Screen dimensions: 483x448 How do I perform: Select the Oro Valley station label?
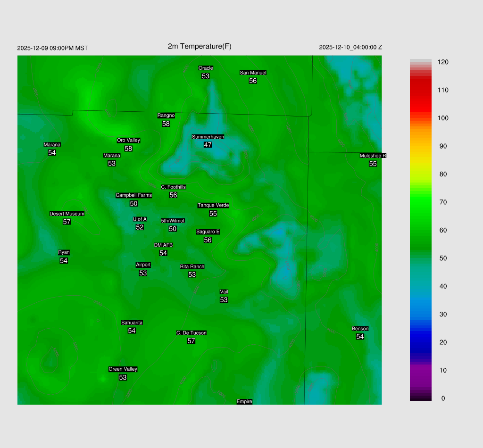pos(128,140)
